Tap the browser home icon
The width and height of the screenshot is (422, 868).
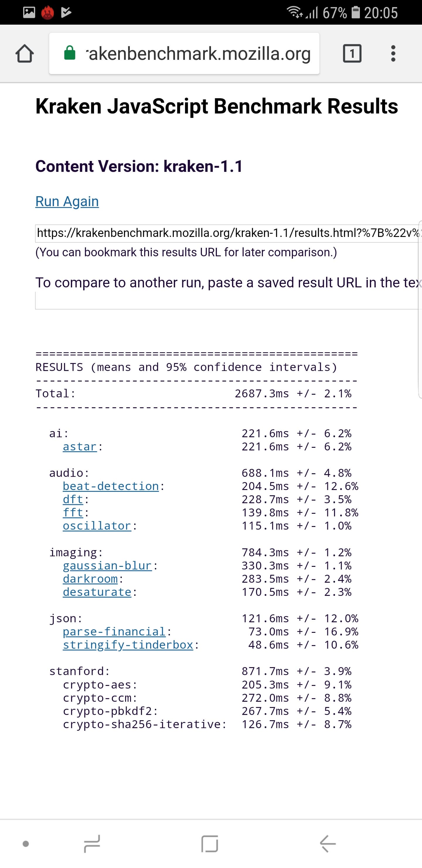tap(25, 54)
